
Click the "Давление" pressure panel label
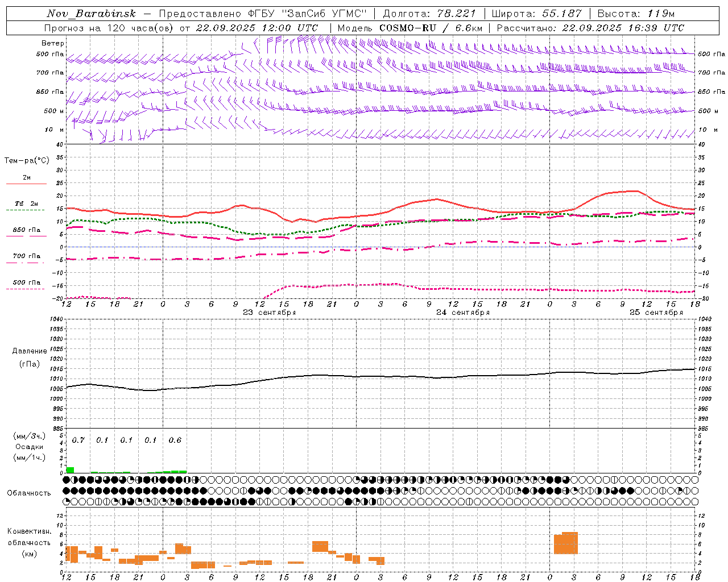[30, 351]
